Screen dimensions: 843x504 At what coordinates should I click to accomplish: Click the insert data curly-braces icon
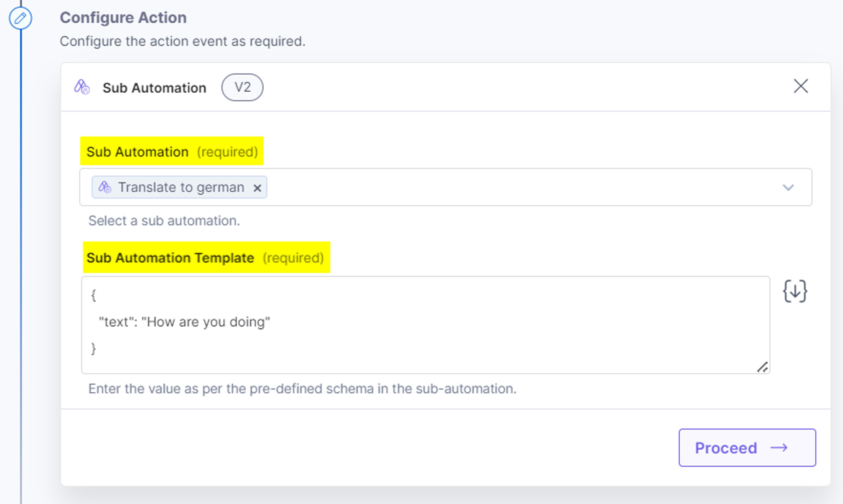[x=795, y=291]
